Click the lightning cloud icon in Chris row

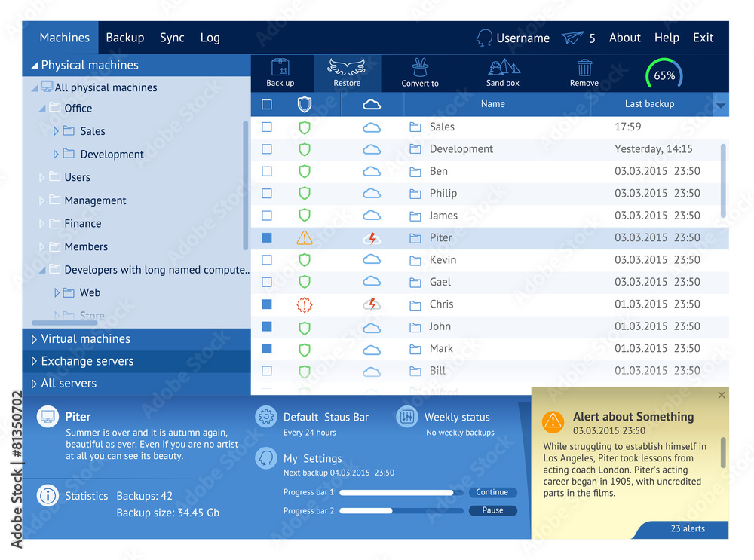pos(372,304)
